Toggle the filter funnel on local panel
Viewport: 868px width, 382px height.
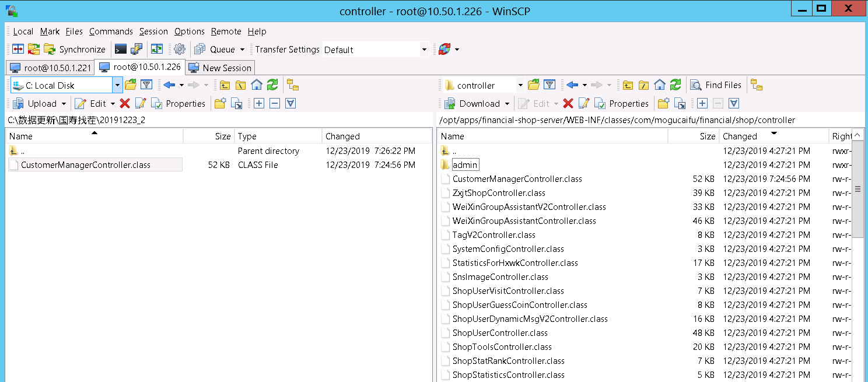pyautogui.click(x=146, y=85)
